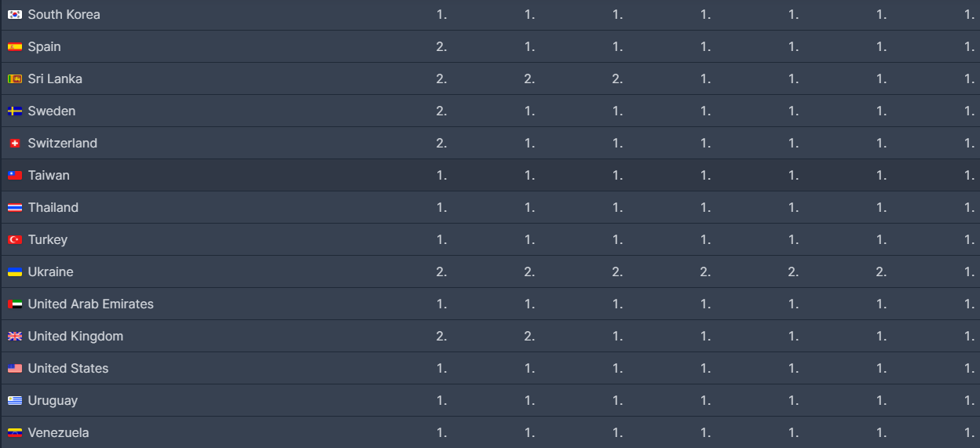Select the Taiwan country name

click(x=49, y=176)
